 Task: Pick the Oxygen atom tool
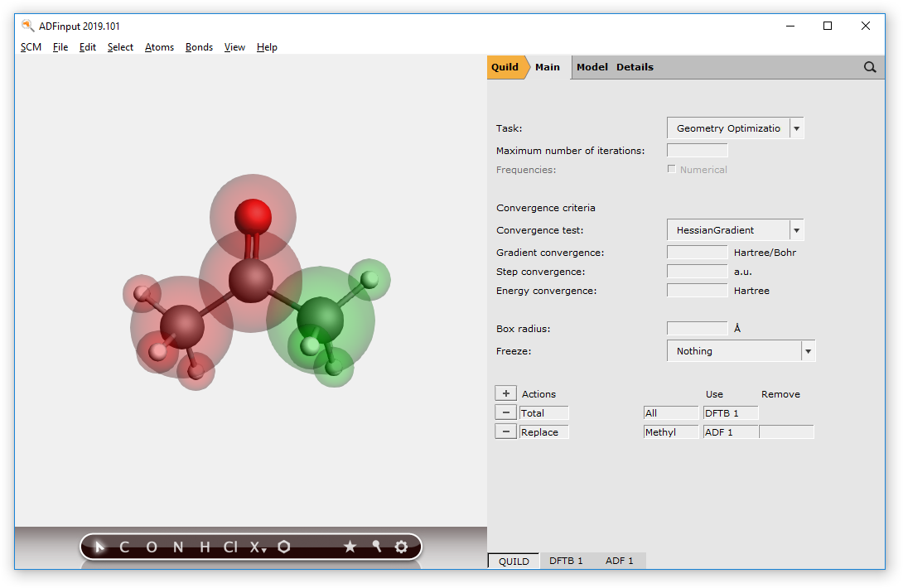(151, 547)
